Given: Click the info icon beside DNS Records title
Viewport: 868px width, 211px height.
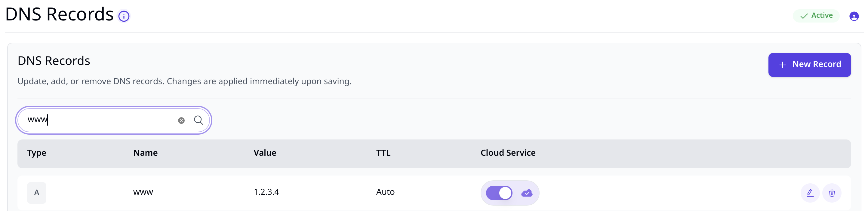Looking at the screenshot, I should pyautogui.click(x=124, y=16).
